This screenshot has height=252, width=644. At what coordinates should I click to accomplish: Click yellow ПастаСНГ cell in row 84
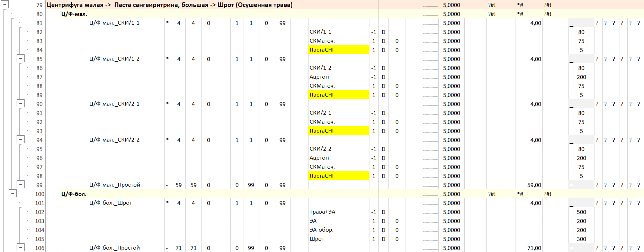[x=338, y=50]
